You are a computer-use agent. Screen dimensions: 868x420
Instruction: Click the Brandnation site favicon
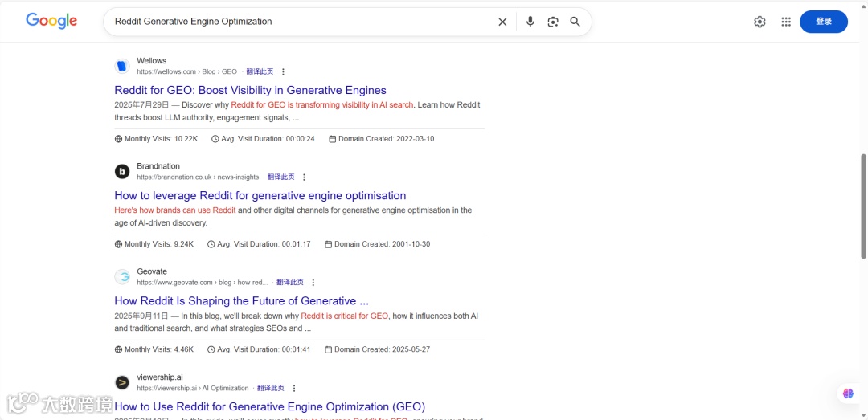pyautogui.click(x=122, y=172)
